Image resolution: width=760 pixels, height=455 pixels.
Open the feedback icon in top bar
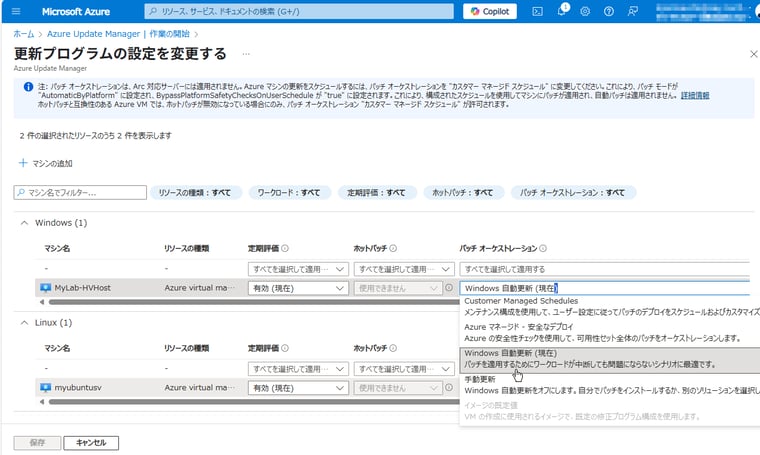coord(633,11)
